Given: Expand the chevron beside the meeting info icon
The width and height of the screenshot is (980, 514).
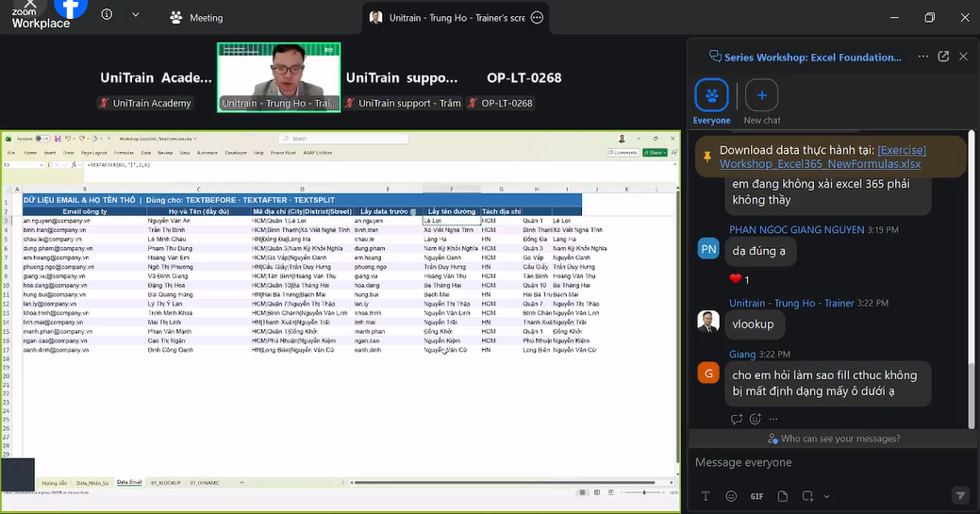Looking at the screenshot, I should pos(135,14).
